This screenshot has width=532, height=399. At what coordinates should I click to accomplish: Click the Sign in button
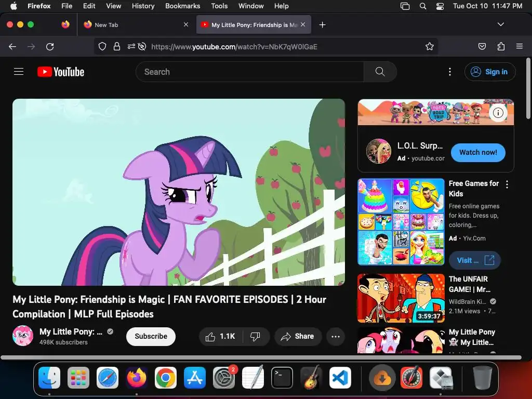490,72
